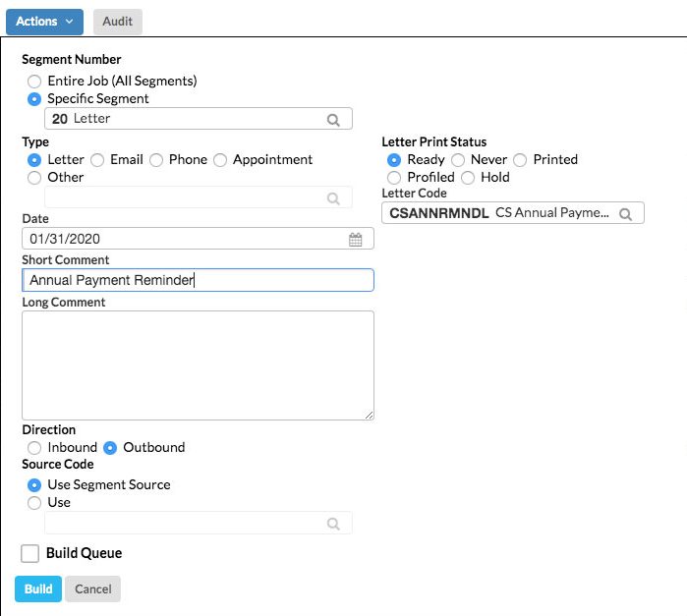Mark Letter Print Status as Printed
Viewport: 687px width, 616px height.
[520, 159]
